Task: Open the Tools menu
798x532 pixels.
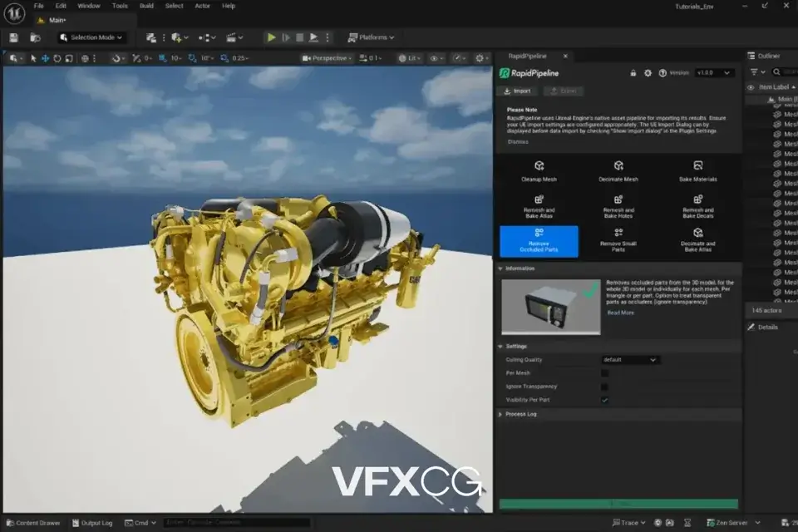Action: click(x=120, y=6)
